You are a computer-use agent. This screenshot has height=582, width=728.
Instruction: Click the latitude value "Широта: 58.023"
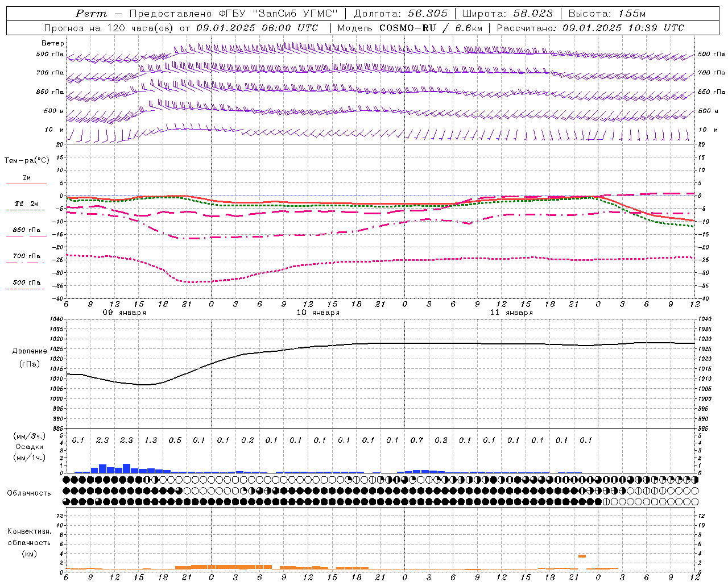click(507, 14)
